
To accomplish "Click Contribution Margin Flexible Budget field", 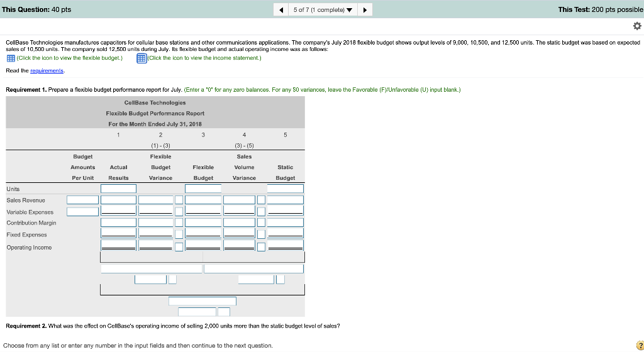I will pos(203,223).
